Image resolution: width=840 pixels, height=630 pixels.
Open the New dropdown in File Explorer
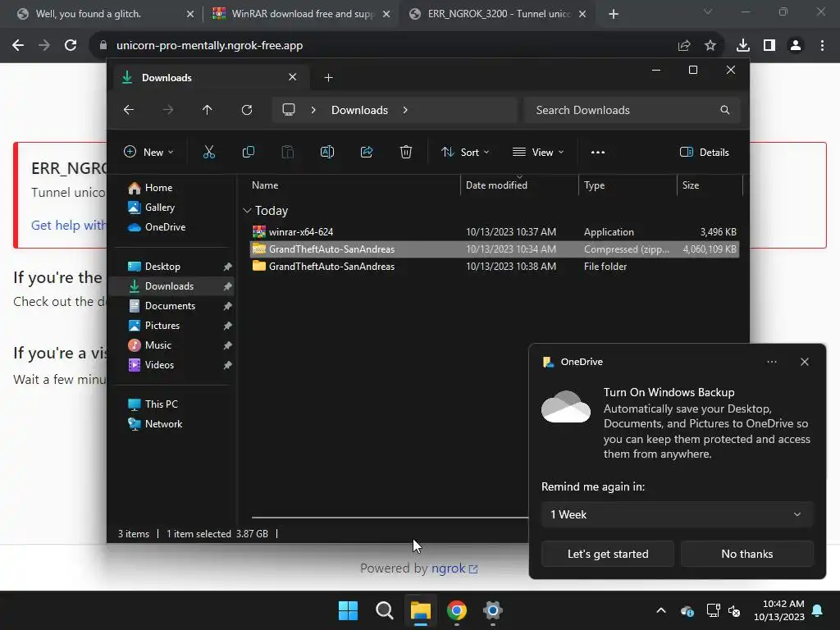(149, 152)
